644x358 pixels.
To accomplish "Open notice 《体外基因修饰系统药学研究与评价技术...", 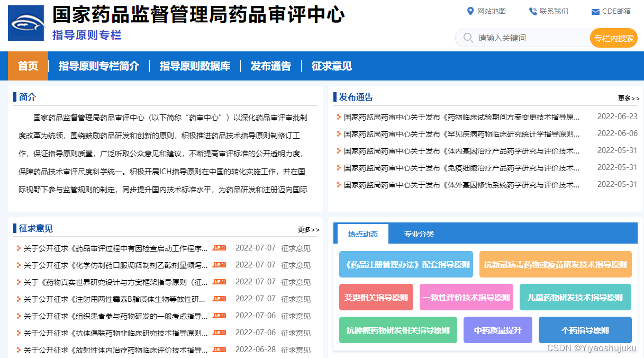I will coord(461,185).
